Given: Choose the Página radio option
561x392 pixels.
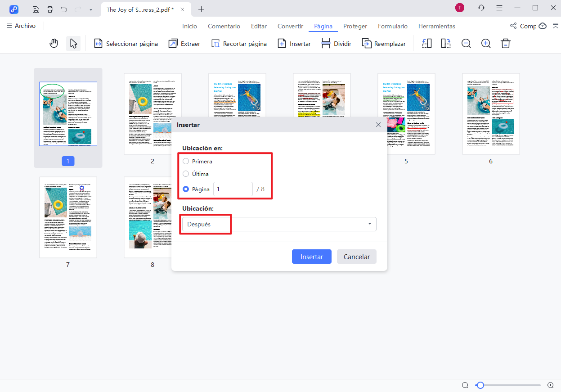Looking at the screenshot, I should [186, 189].
